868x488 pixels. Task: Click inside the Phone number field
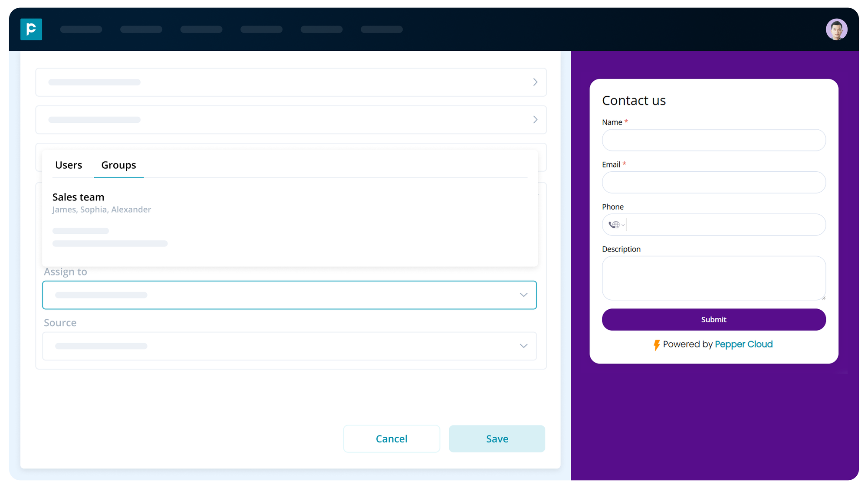pyautogui.click(x=725, y=225)
